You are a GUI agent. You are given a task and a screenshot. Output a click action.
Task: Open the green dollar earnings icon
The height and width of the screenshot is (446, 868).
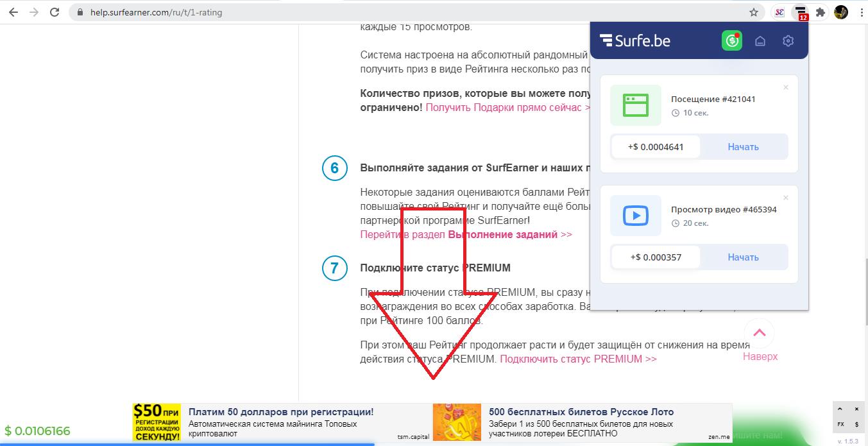coord(731,41)
